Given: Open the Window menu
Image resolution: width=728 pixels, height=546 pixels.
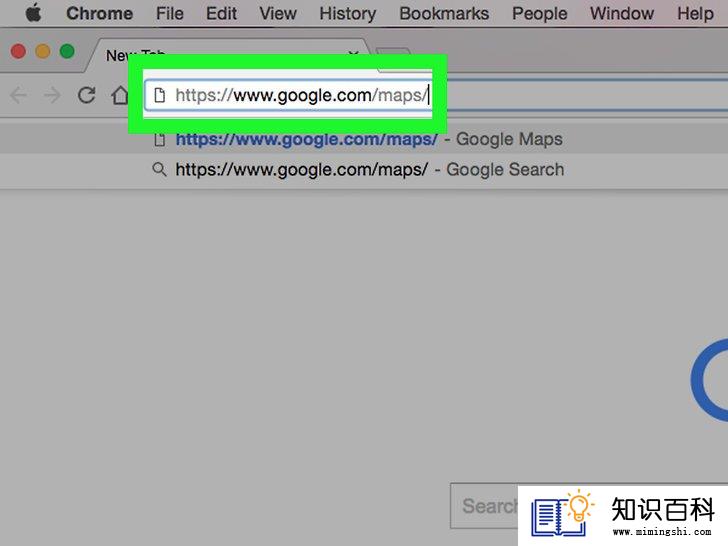Looking at the screenshot, I should point(622,13).
